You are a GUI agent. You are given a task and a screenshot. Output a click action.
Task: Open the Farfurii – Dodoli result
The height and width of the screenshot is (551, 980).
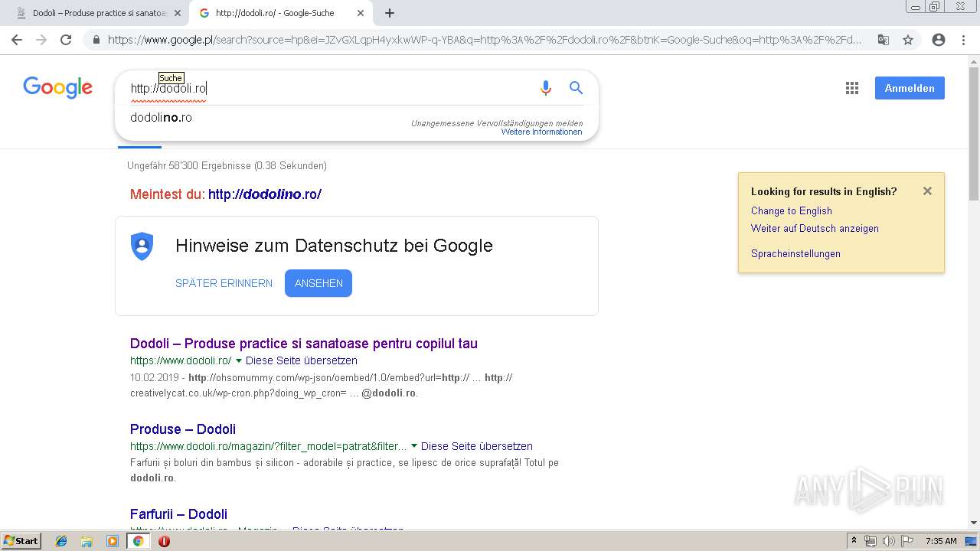pyautogui.click(x=178, y=514)
